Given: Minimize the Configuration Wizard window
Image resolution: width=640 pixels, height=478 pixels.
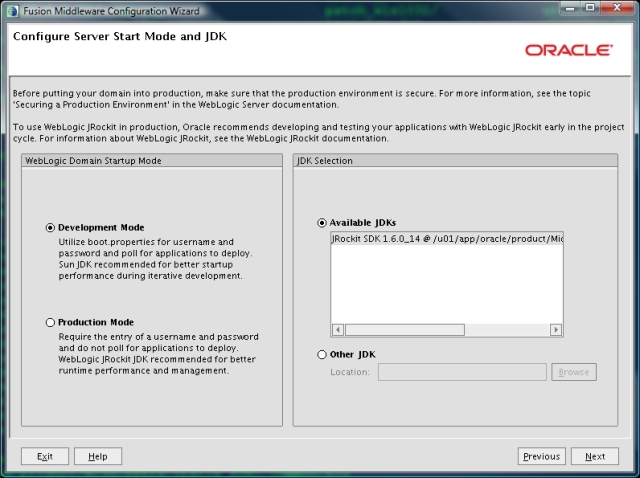Looking at the screenshot, I should (x=571, y=8).
